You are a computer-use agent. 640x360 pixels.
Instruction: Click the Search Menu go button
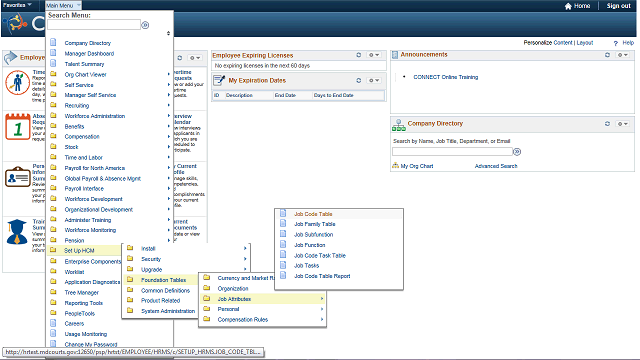click(145, 25)
